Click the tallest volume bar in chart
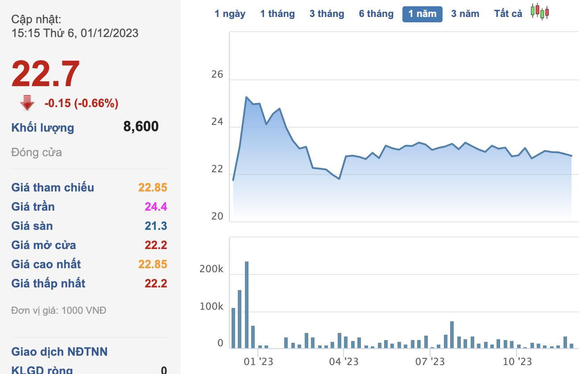Screen dimensions: 588x374 [x=247, y=304]
